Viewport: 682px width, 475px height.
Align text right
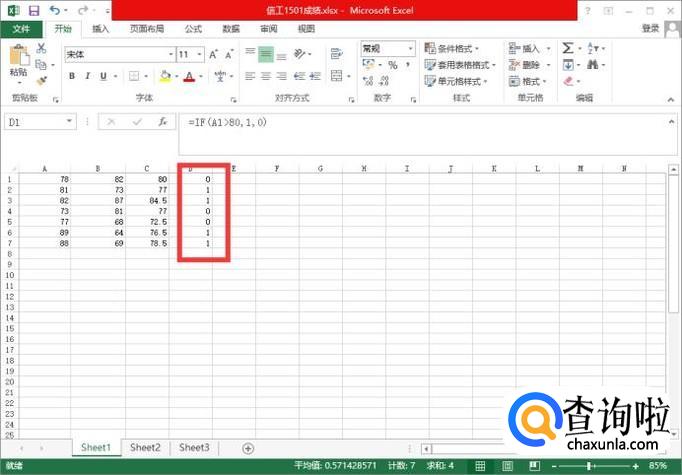point(282,77)
